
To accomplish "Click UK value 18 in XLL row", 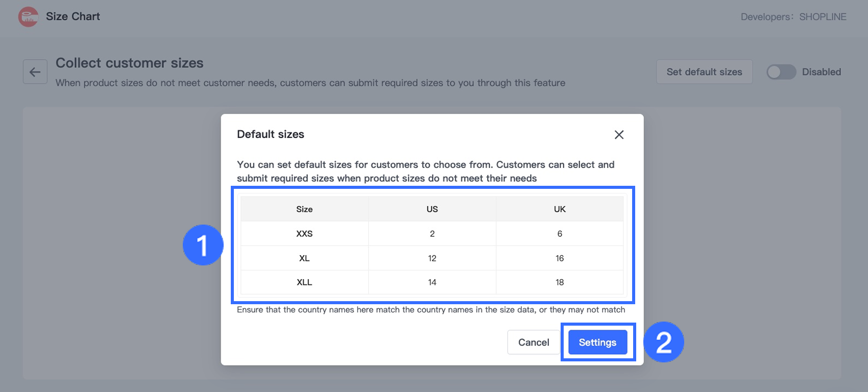I will coord(560,282).
